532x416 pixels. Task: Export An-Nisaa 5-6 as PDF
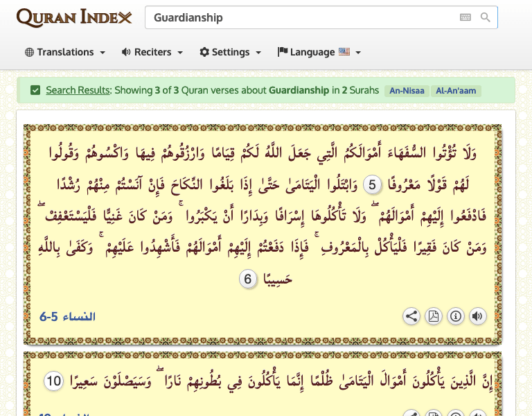pyautogui.click(x=433, y=316)
